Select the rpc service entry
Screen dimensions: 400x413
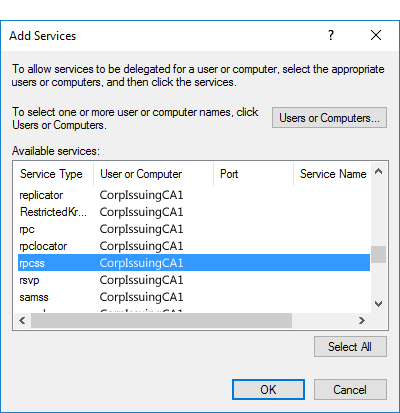(x=194, y=229)
